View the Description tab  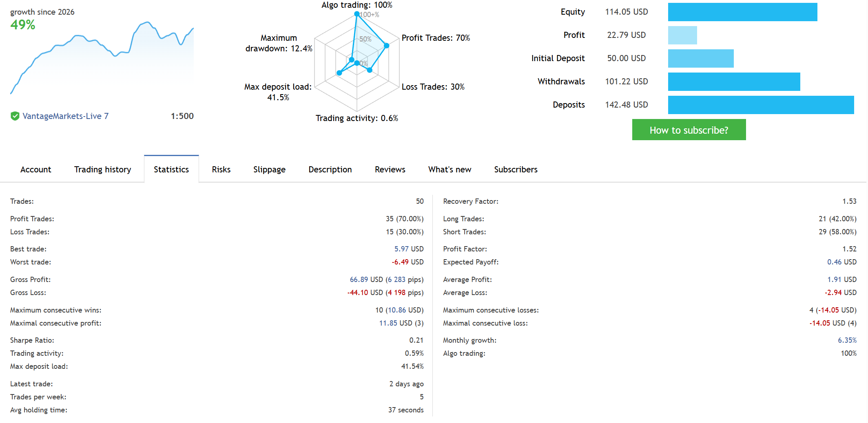(330, 170)
